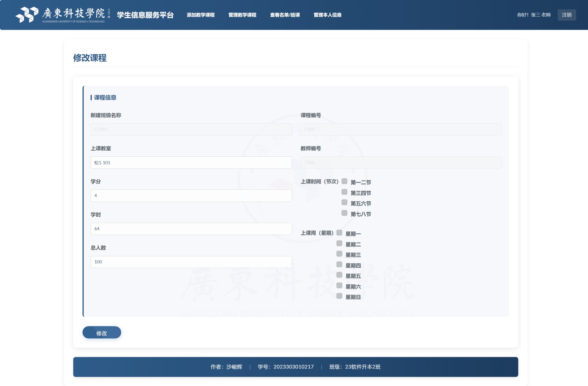Tick the 第七八节 checkbox
The height and width of the screenshot is (386, 588).
pos(344,213)
